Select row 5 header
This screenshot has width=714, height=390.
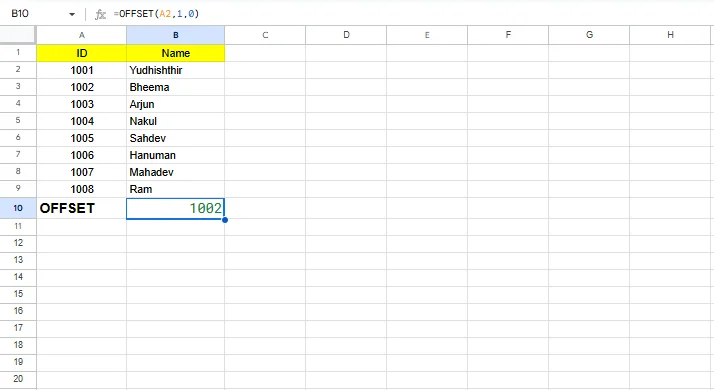[18, 121]
